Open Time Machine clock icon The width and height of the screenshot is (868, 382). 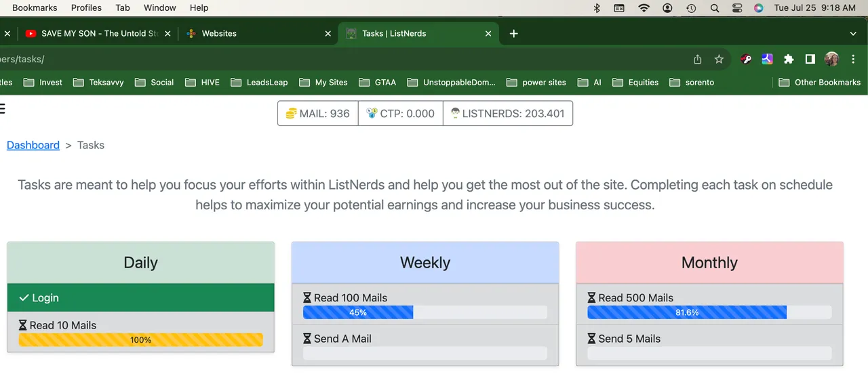pyautogui.click(x=691, y=8)
